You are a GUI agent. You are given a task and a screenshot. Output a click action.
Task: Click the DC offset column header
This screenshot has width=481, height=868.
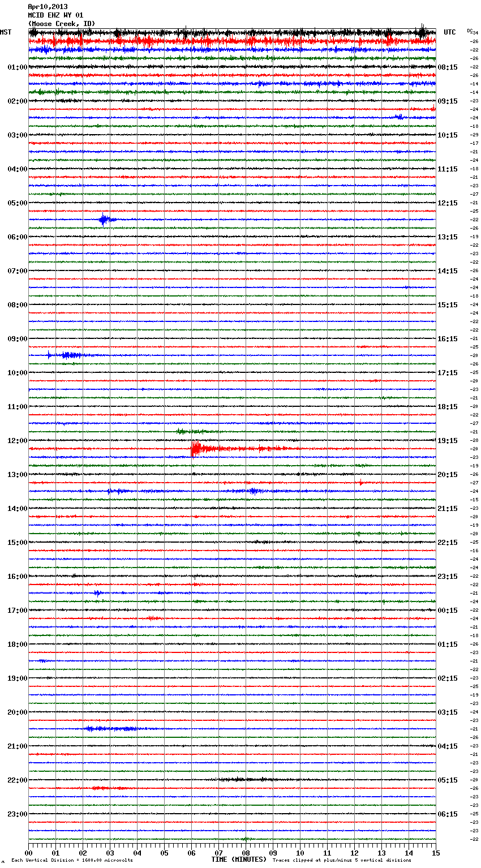pyautogui.click(x=470, y=31)
